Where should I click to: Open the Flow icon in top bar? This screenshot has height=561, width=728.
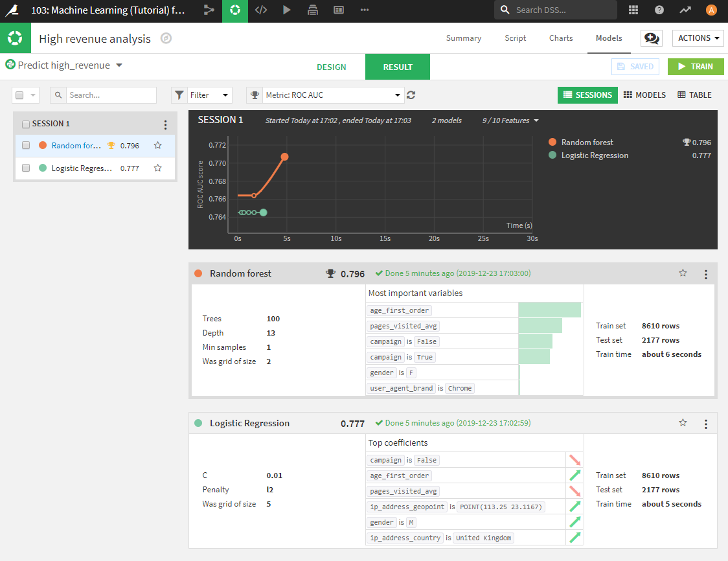click(x=209, y=10)
